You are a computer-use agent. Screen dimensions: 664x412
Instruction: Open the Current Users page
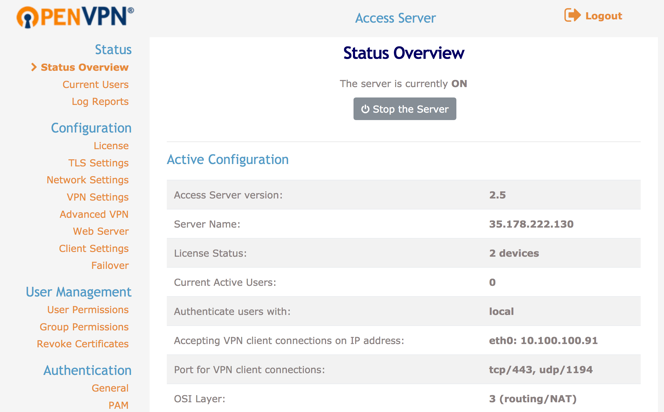95,85
